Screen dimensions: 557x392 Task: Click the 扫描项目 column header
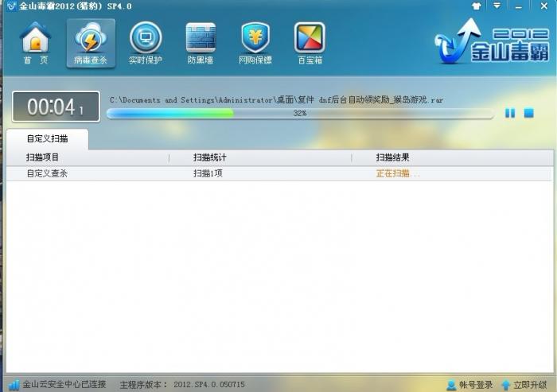(x=42, y=157)
